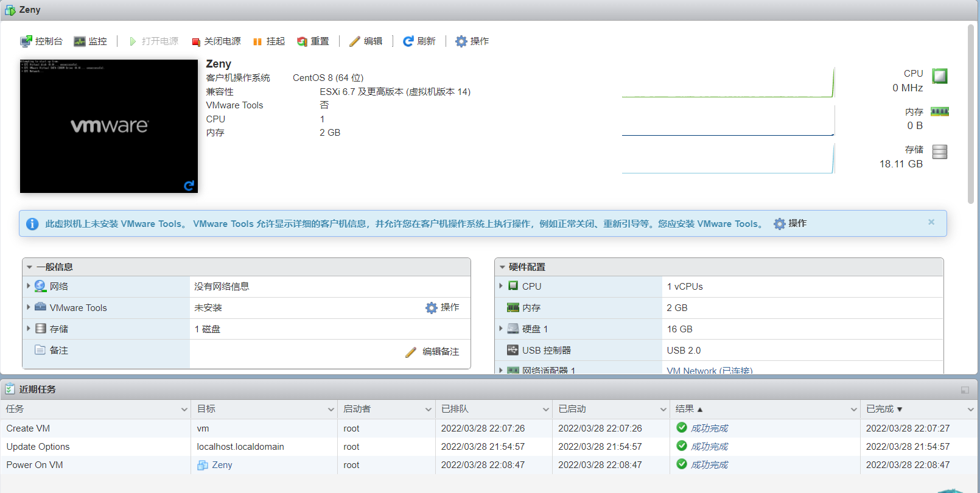Select the Create VM task row

click(489, 428)
